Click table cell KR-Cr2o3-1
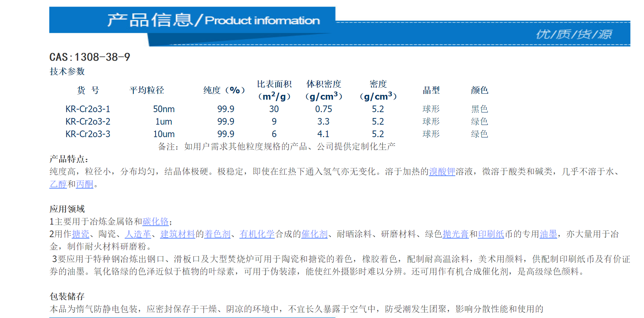Viewport: 644px width, 318px height. tap(88, 109)
